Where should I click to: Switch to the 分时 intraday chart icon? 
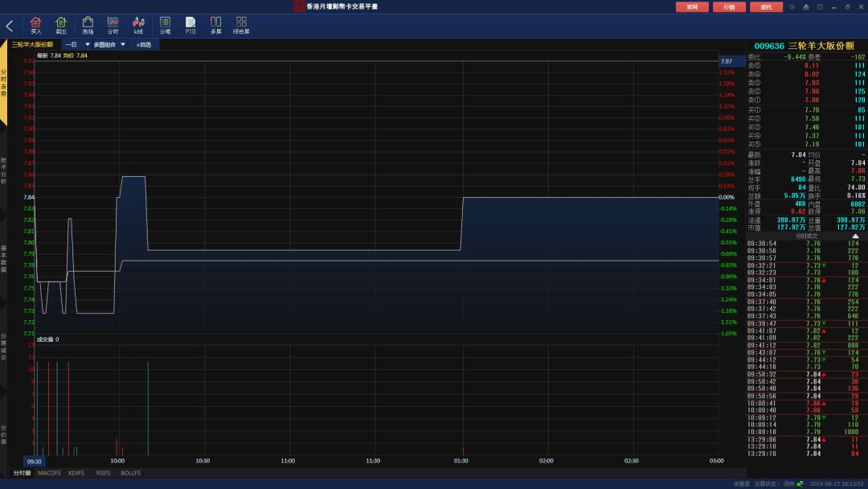click(113, 26)
